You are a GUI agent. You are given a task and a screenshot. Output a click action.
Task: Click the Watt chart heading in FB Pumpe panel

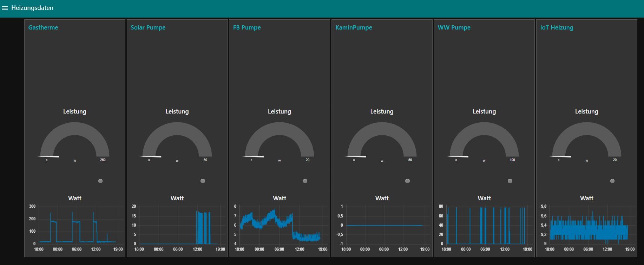click(280, 198)
